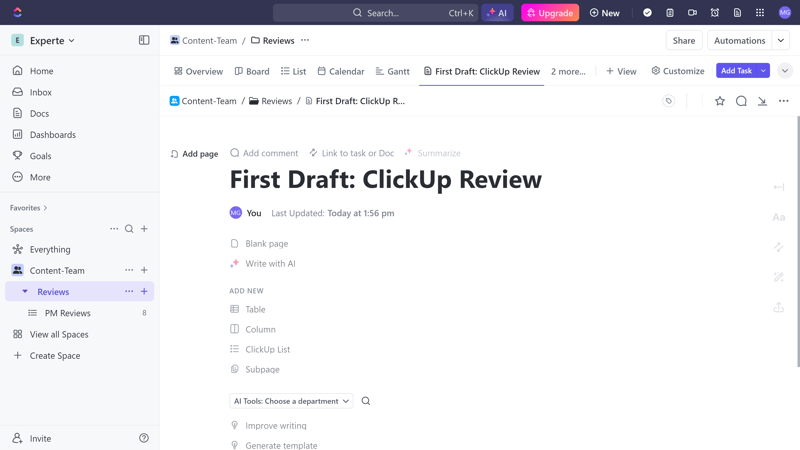Image resolution: width=800 pixels, height=450 pixels.
Task: Click the share upload icon on right rail
Action: pos(779,307)
